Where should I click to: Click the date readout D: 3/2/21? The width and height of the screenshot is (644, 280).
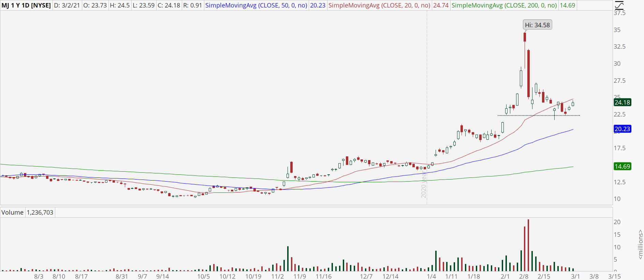67,5
